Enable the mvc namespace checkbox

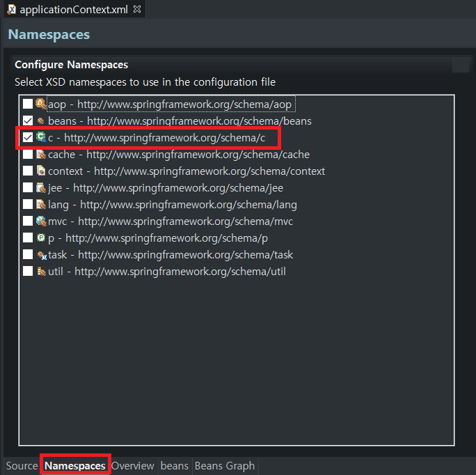[28, 221]
